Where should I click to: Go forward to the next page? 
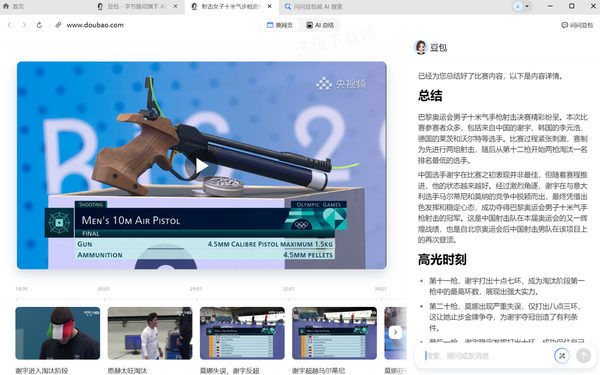pos(24,25)
